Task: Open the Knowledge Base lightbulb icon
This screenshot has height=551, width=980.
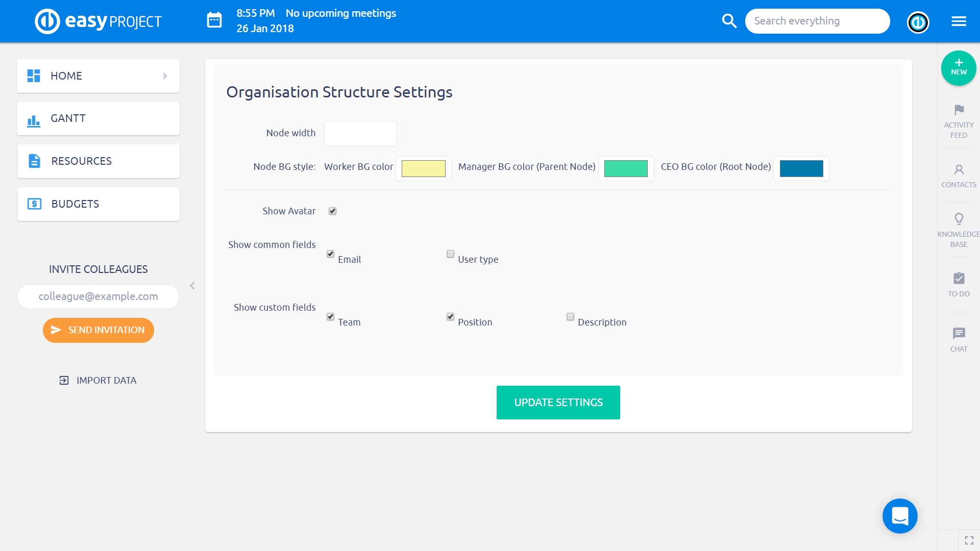Action: [959, 219]
